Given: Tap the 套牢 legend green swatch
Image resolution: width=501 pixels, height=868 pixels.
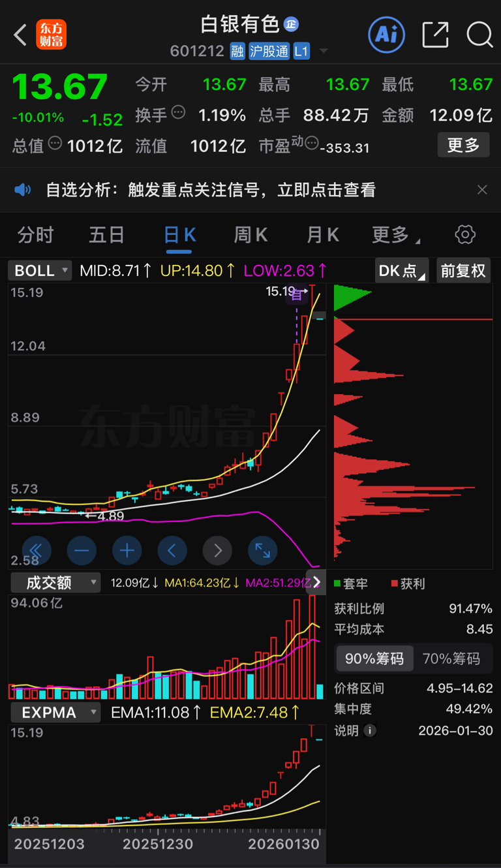Looking at the screenshot, I should pyautogui.click(x=337, y=583).
